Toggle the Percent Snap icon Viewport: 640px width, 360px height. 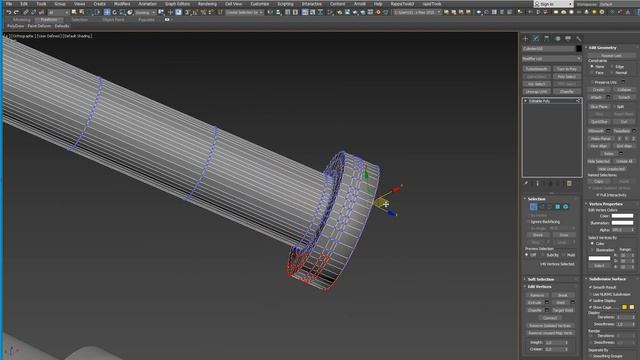click(x=203, y=12)
